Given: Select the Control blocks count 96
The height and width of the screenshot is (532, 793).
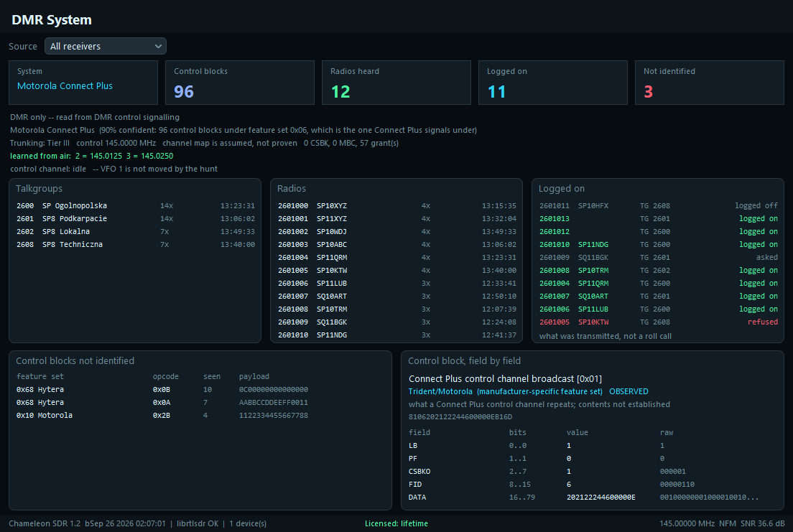Looking at the screenshot, I should (184, 91).
